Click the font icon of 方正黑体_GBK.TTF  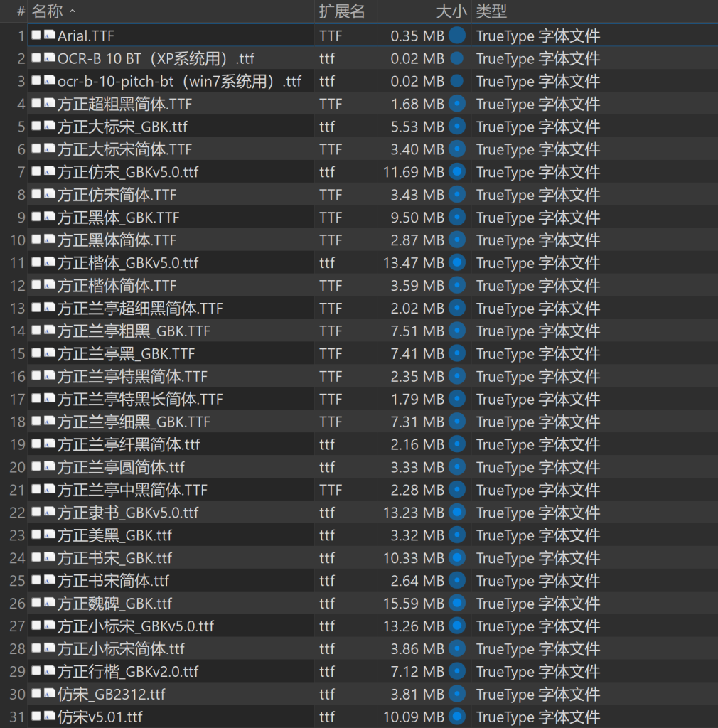pos(50,217)
